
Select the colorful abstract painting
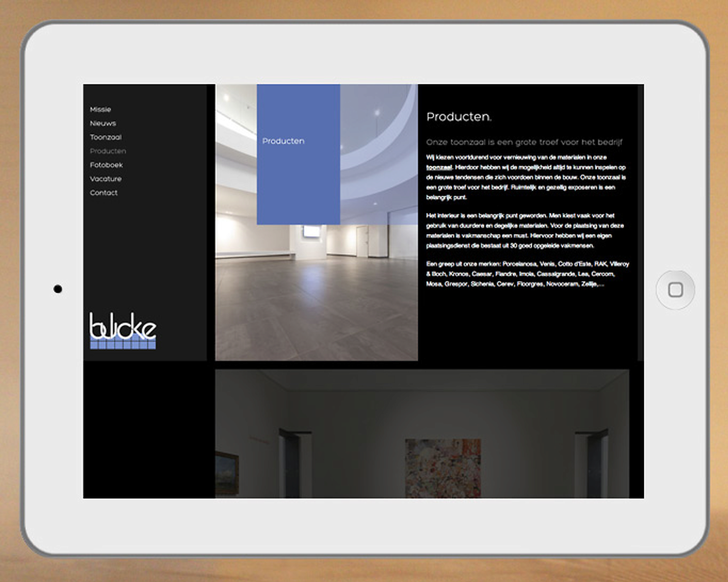pyautogui.click(x=443, y=468)
